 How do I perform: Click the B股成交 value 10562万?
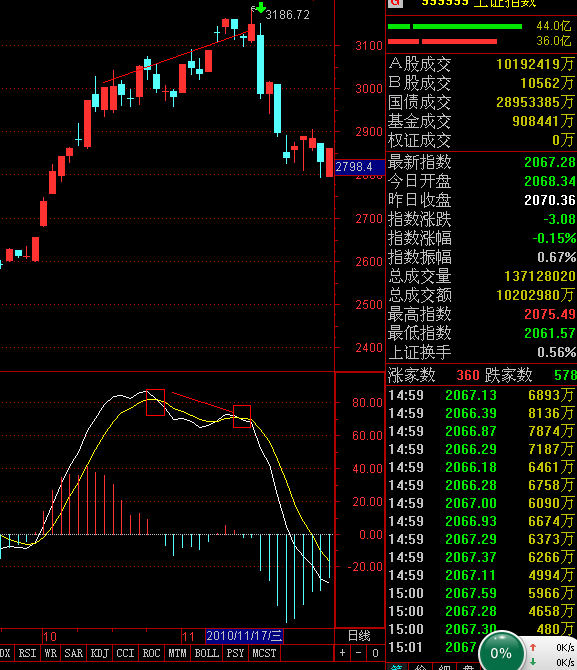click(548, 83)
